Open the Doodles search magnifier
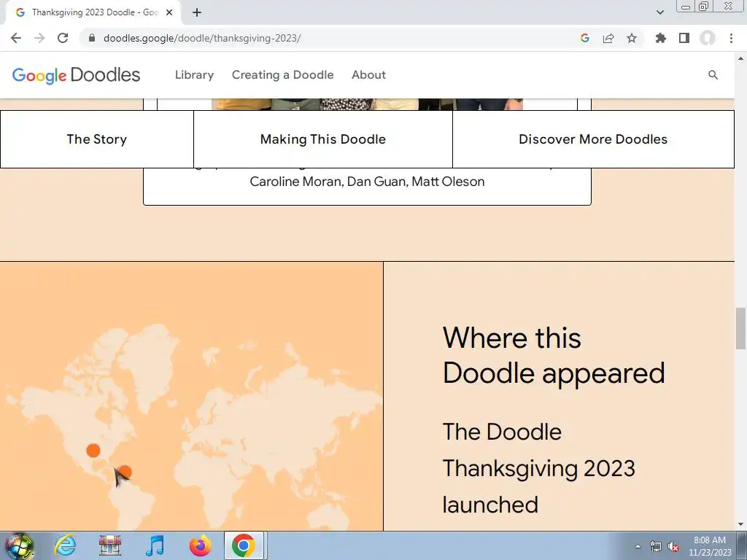Image resolution: width=747 pixels, height=560 pixels. pos(713,75)
